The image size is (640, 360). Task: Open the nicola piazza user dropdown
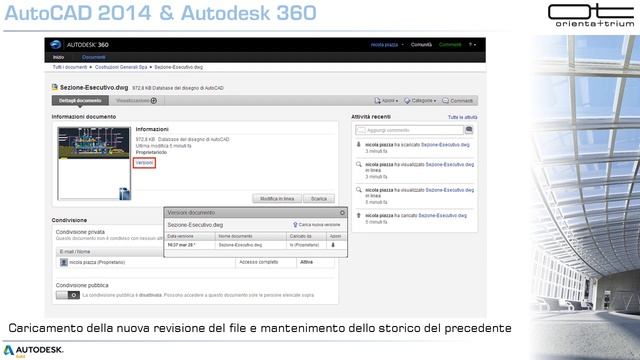(387, 44)
